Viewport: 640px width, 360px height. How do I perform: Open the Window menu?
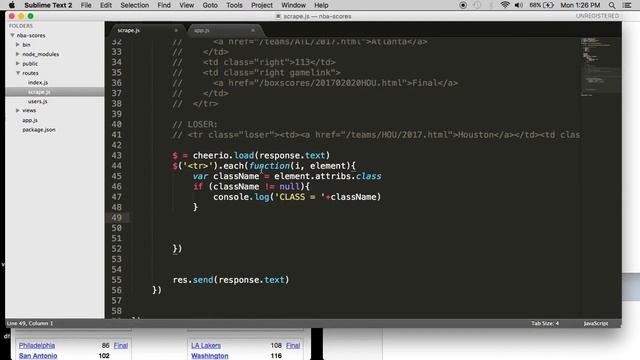click(293, 5)
